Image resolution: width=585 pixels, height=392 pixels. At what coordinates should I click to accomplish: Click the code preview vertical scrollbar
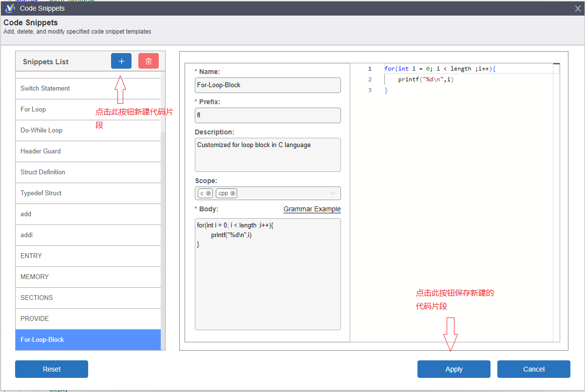pyautogui.click(x=556, y=203)
